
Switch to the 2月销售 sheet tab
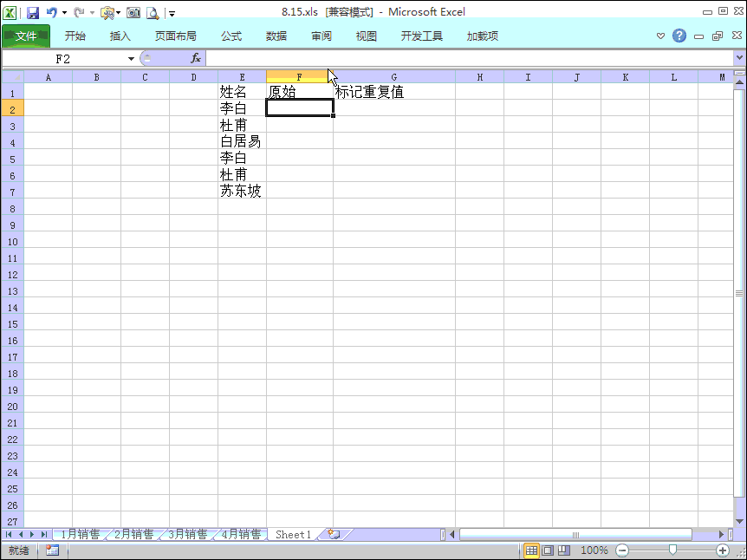coord(133,534)
